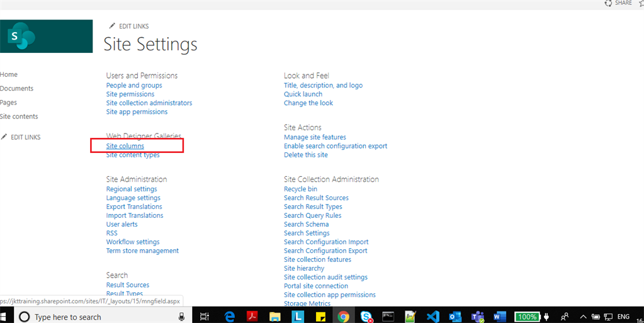
Task: Click the SharePoint site logo
Action: click(x=46, y=36)
